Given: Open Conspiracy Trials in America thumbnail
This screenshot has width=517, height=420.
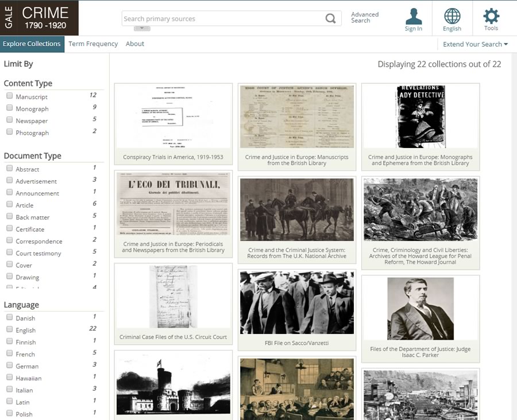Looking at the screenshot, I should (x=173, y=116).
